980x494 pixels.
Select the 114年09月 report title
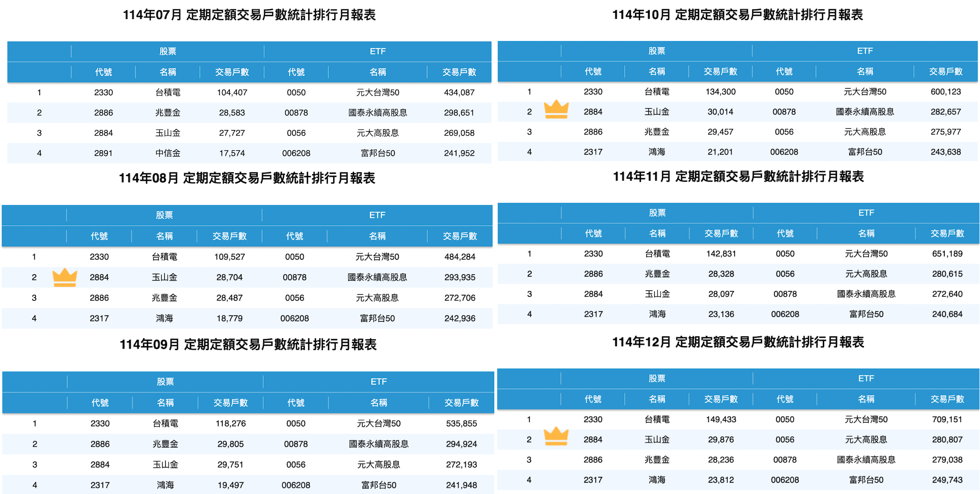(248, 344)
